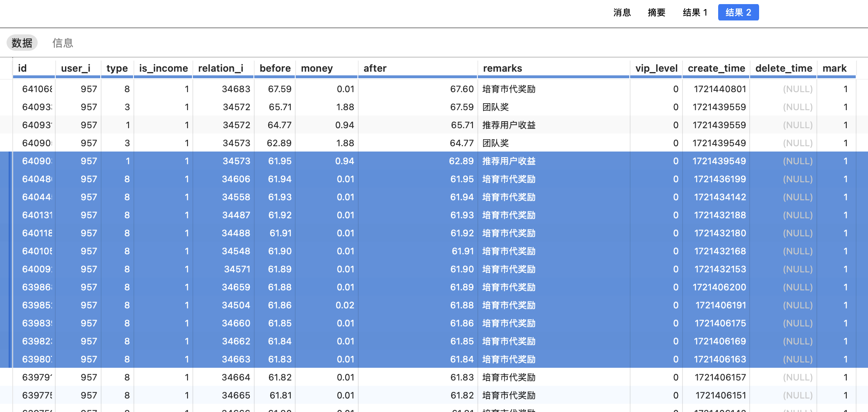Click relation_i value 34664
The width and height of the screenshot is (868, 412).
click(236, 378)
